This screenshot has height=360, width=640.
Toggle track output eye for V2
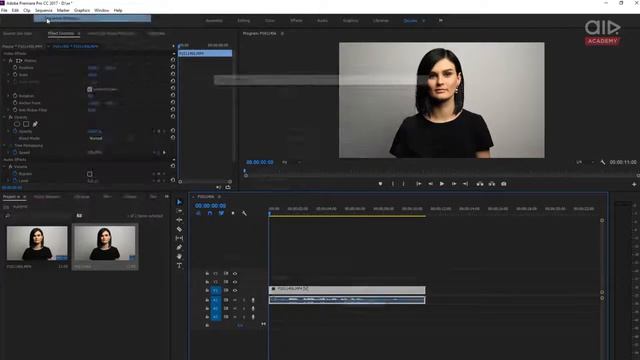[x=235, y=282]
